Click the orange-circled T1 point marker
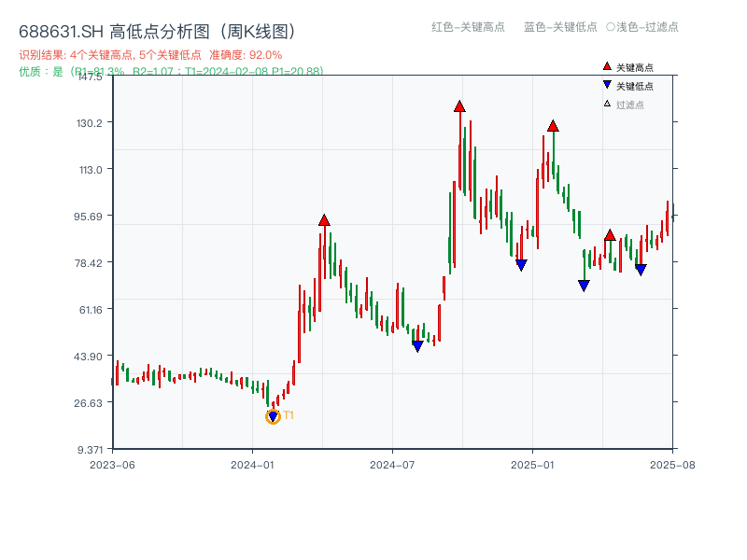747x560 pixels. 274,414
